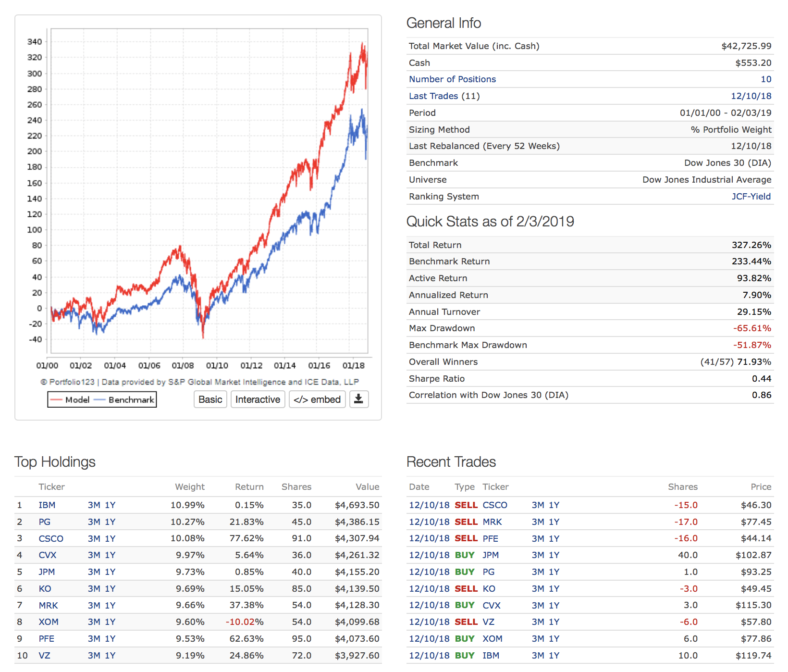The width and height of the screenshot is (788, 672).
Task: Open the Last Trades link
Action: [433, 96]
